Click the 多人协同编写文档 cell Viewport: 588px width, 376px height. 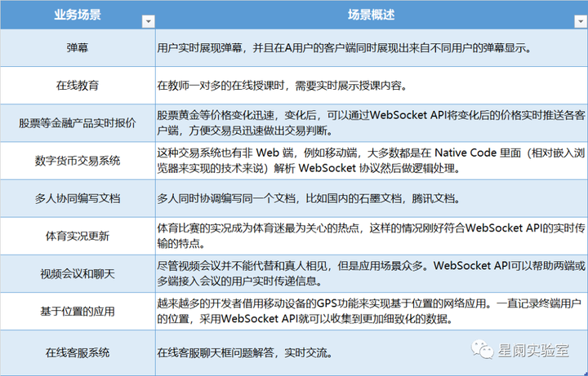click(x=78, y=198)
